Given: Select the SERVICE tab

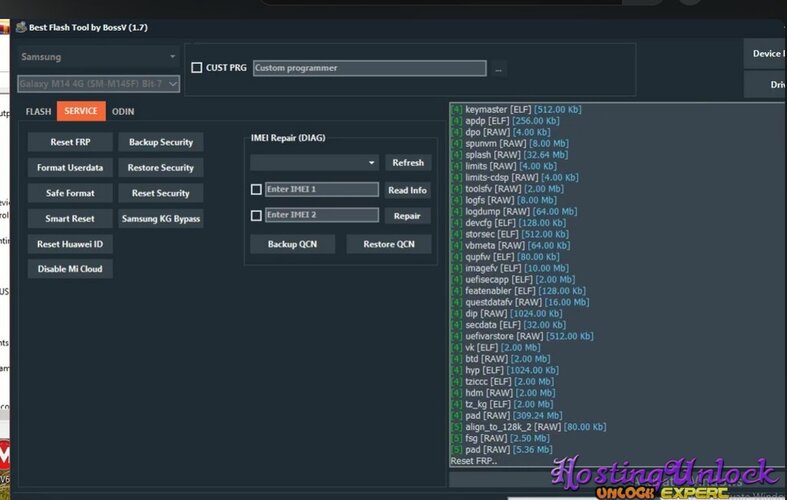Looking at the screenshot, I should coord(81,112).
